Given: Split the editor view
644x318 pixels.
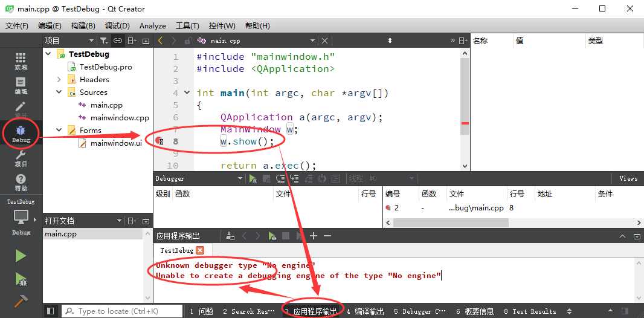Looking at the screenshot, I should click(463, 41).
